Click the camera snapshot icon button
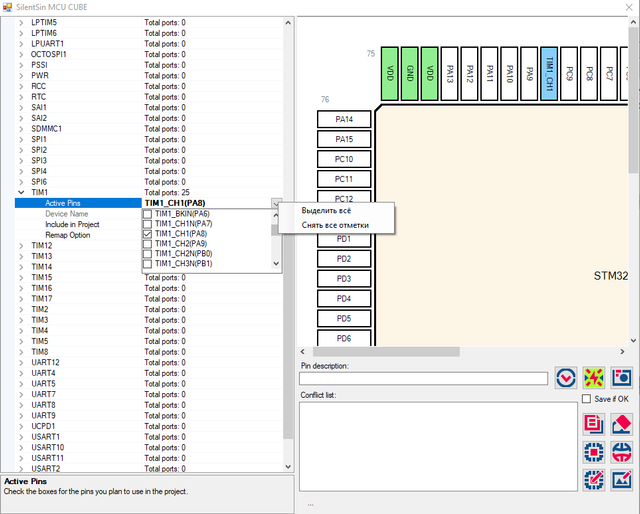Viewport: 640px width, 514px height. pyautogui.click(x=621, y=378)
